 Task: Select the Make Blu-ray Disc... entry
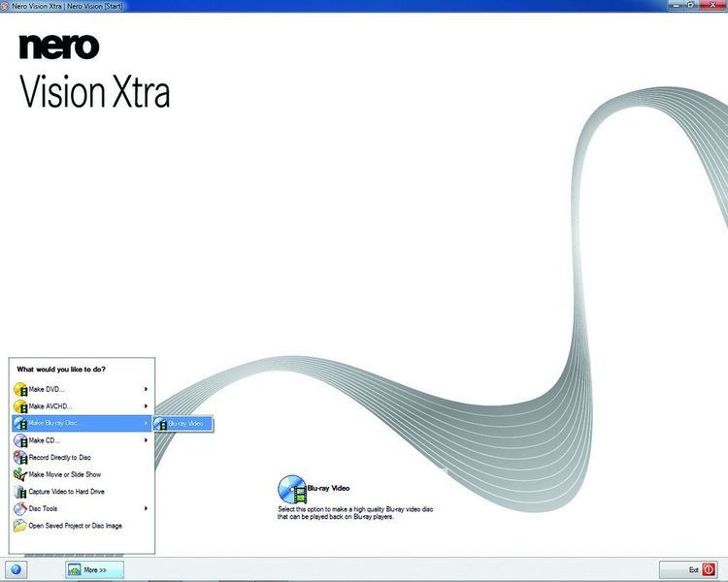82,423
